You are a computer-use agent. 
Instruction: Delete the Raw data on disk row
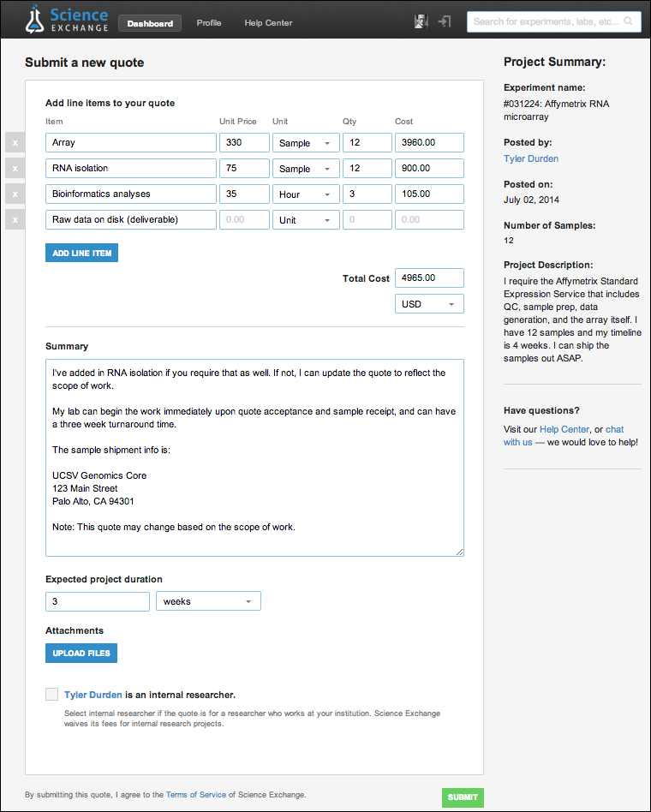[15, 220]
